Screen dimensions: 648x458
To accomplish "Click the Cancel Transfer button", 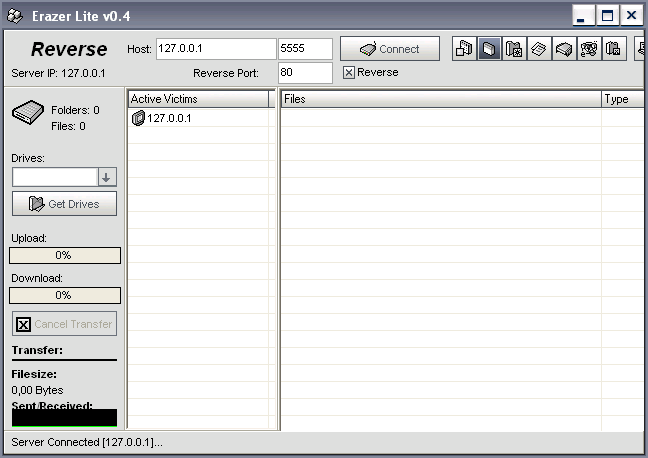I will [64, 324].
